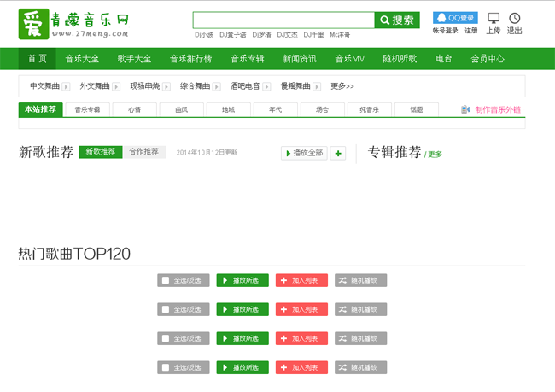
Task: Click 加入列表 in the third TOP120 row
Action: click(x=301, y=338)
